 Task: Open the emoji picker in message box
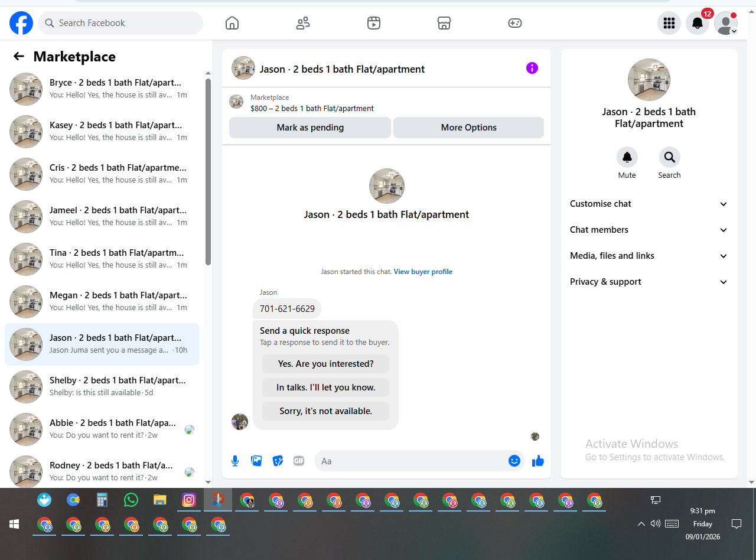click(x=514, y=461)
